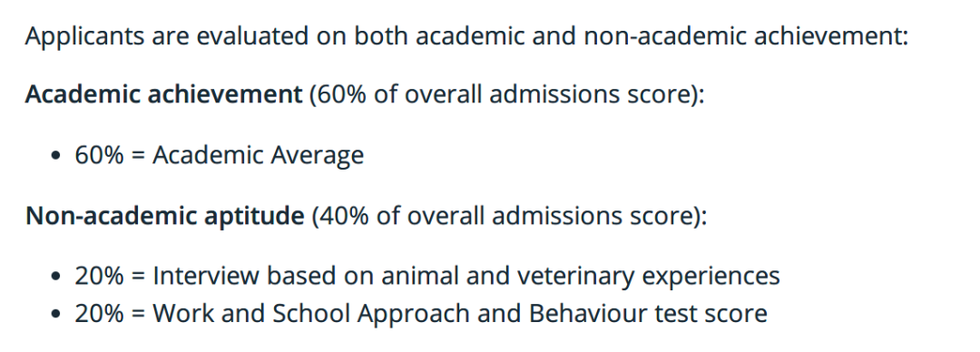Screen dimensions: 980x352
Task: Click the bullet before Academic Average
Action: 57,156
